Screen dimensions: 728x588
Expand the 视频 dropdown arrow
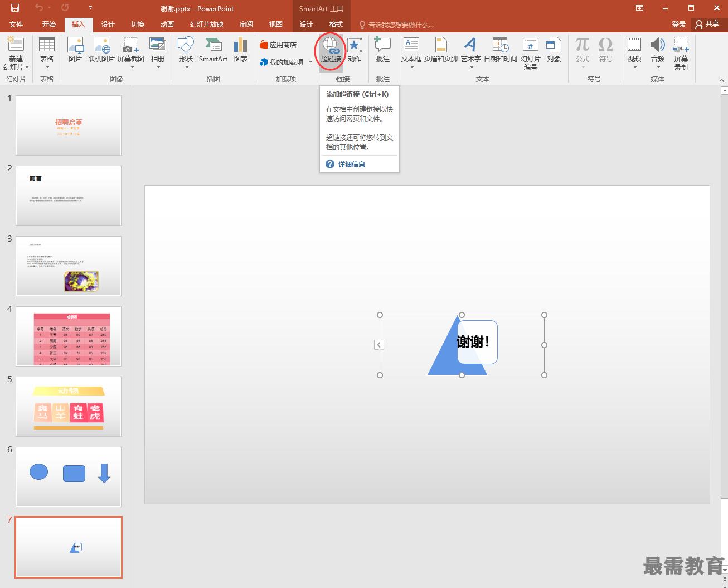[635, 68]
